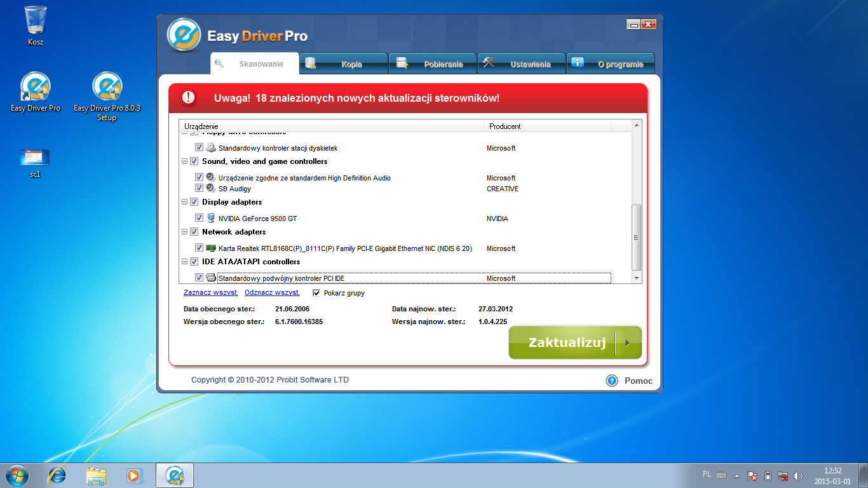
Task: Uncheck the Network adapters group checkbox
Action: (194, 232)
